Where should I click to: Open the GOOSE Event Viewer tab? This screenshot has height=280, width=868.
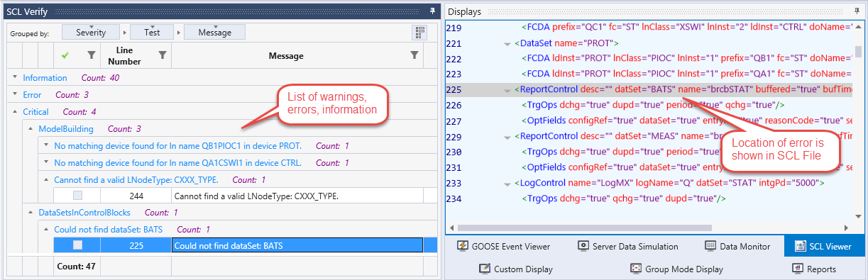tap(505, 246)
